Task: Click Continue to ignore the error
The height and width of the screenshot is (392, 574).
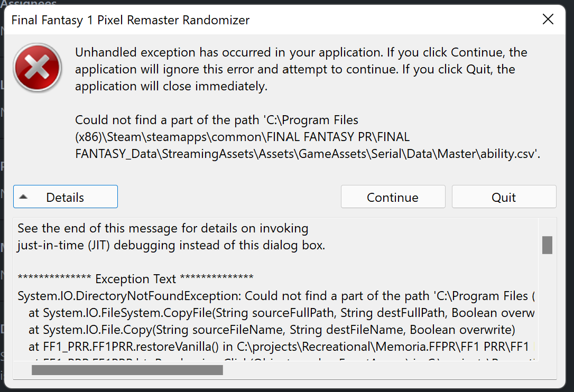Action: click(x=393, y=197)
